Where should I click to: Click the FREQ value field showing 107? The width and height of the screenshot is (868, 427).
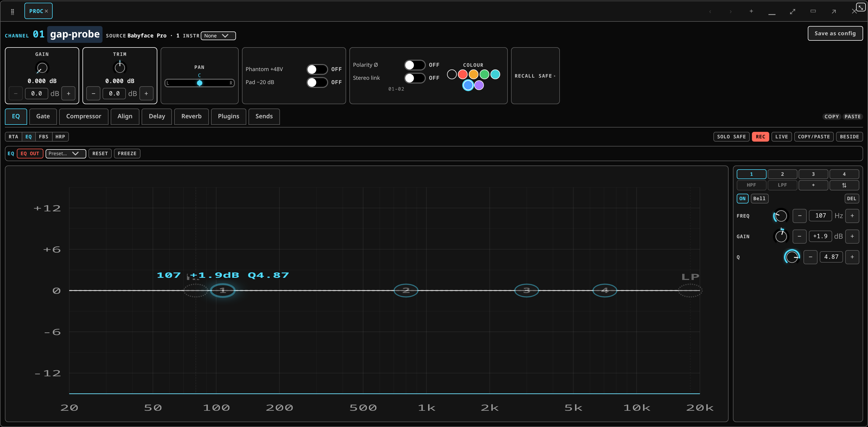point(820,216)
